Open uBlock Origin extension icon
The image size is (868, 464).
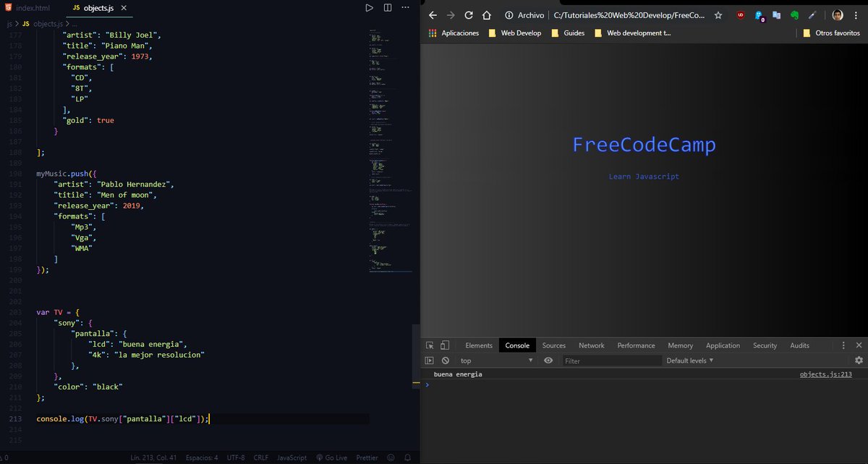pos(741,14)
